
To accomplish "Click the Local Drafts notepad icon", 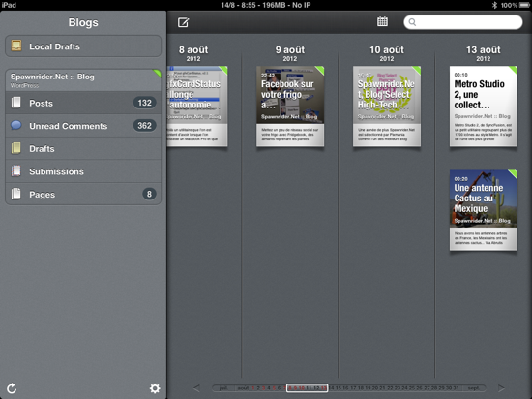I will pyautogui.click(x=16, y=46).
